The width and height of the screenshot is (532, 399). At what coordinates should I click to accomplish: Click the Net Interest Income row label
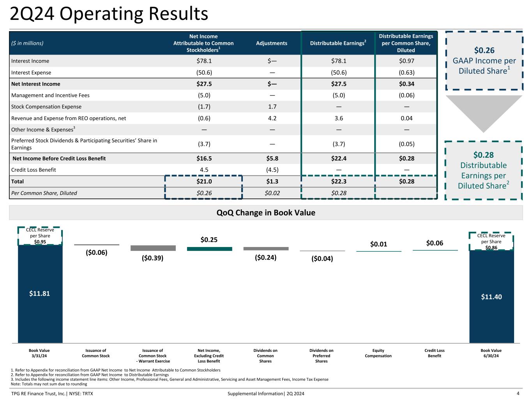tap(36, 84)
